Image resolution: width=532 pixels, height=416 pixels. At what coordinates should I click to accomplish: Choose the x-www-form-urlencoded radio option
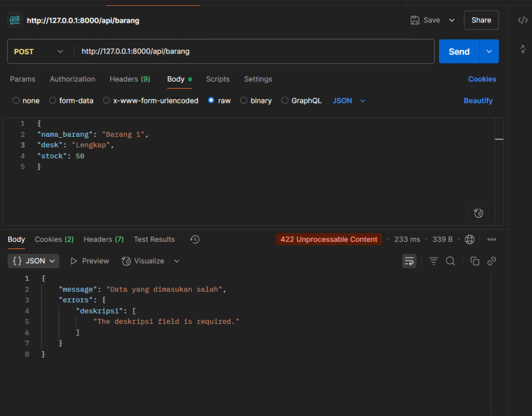click(107, 101)
